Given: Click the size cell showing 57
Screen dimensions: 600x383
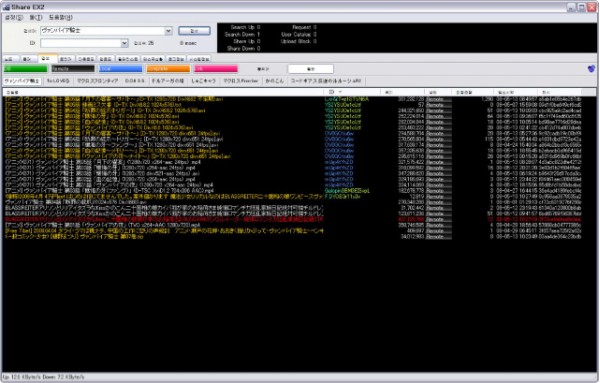Looking at the screenshot, I should pyautogui.click(x=421, y=105).
